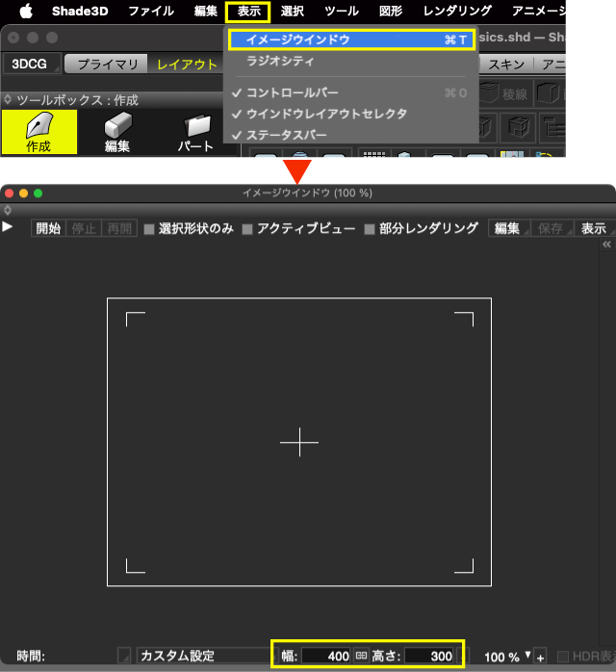Open the 100 % zoom dropdown arrow
The image size is (616, 672).
(x=527, y=654)
